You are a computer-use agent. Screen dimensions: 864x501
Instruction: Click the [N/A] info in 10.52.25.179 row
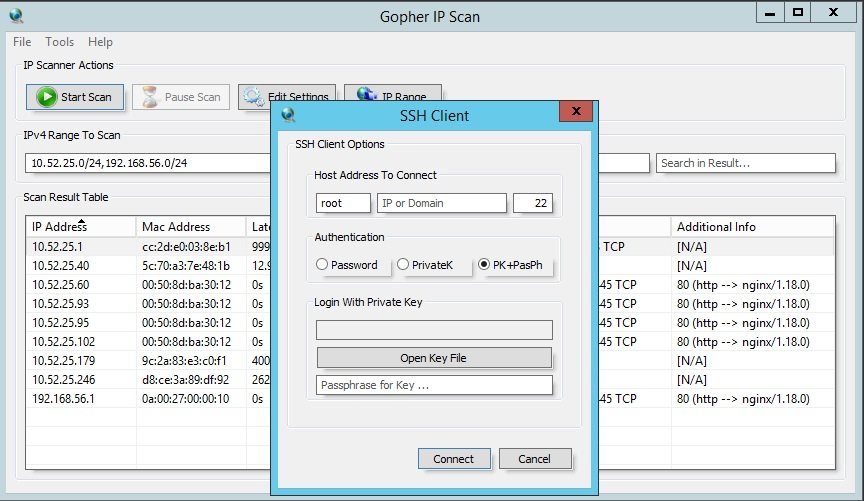[x=692, y=360]
